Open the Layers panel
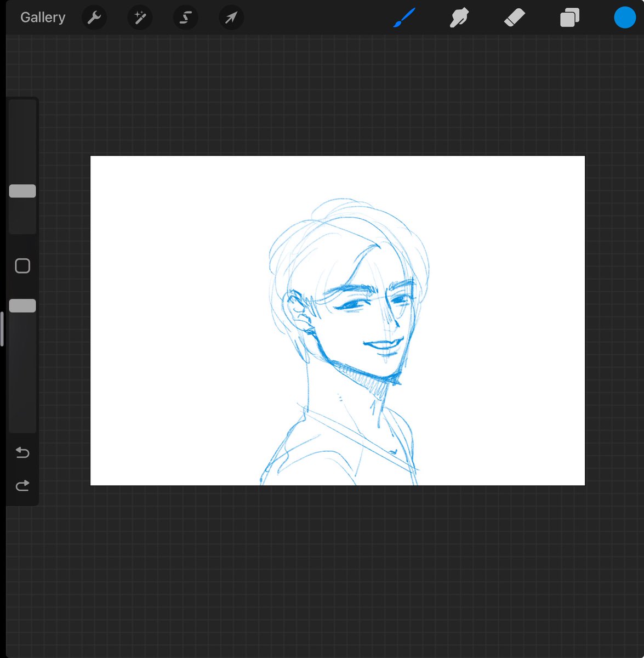 tap(569, 18)
